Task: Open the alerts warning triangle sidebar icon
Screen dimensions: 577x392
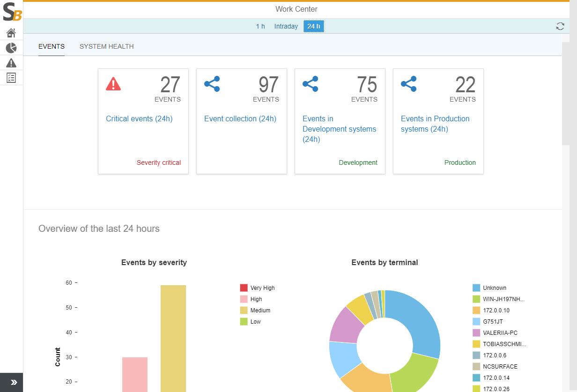Action: pos(11,63)
